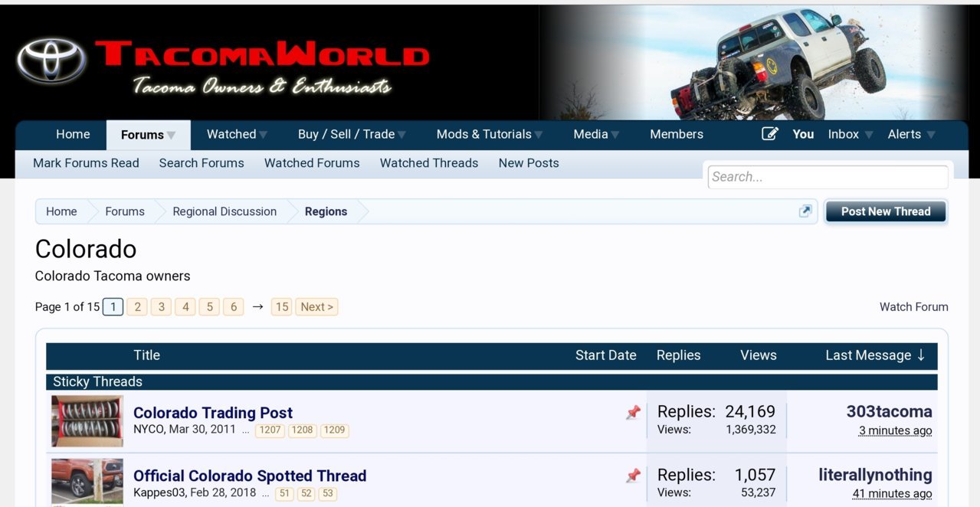View New Posts
Viewport: 980px width, 507px height.
529,163
